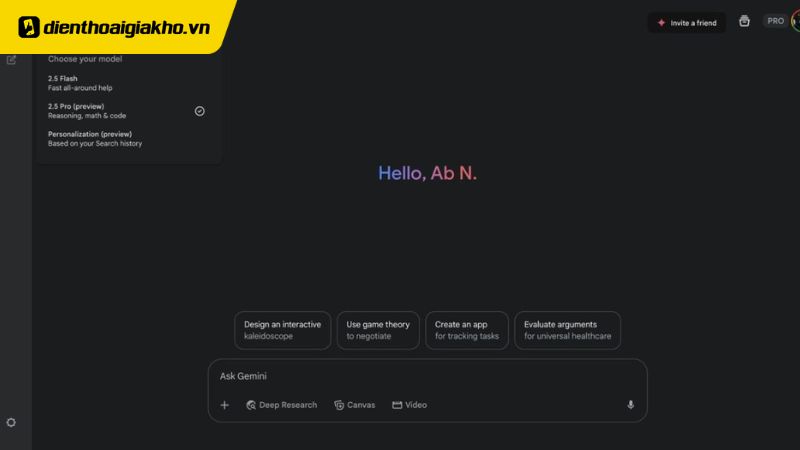Click the Ask Gemini input field

pos(420,377)
